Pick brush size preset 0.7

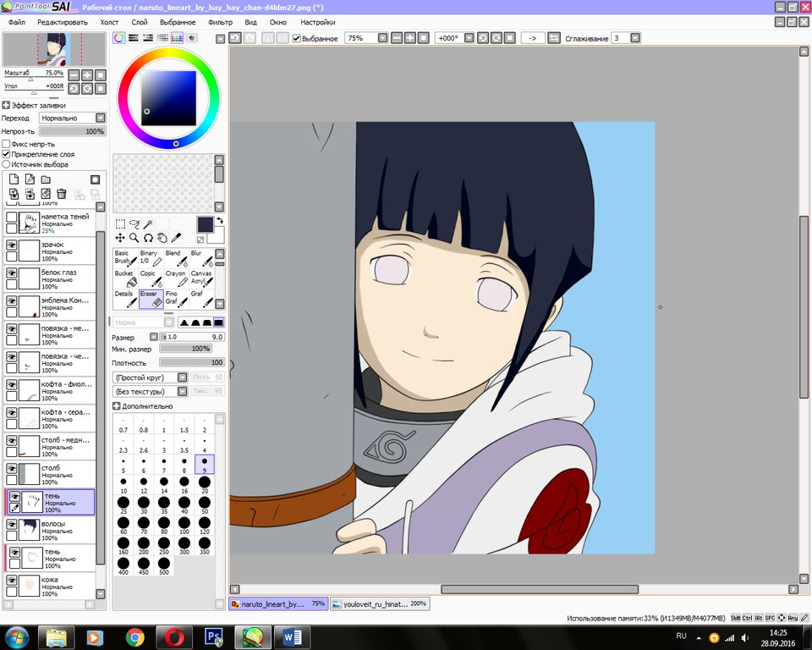[x=123, y=425]
